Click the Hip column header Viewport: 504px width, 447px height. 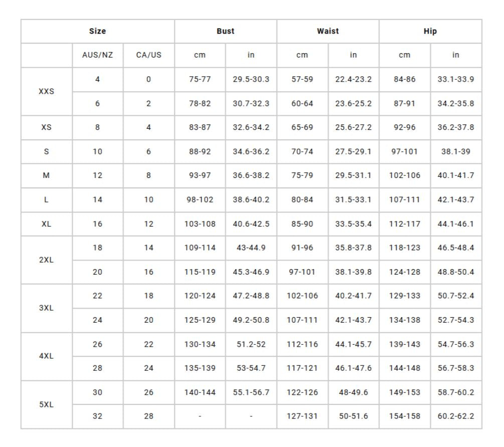[x=430, y=31]
